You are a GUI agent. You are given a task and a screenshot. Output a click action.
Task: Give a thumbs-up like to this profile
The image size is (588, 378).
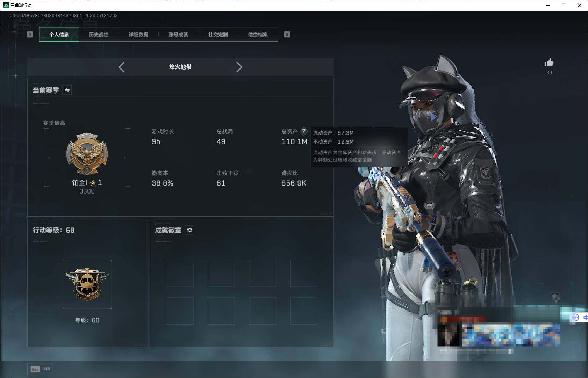pyautogui.click(x=549, y=63)
